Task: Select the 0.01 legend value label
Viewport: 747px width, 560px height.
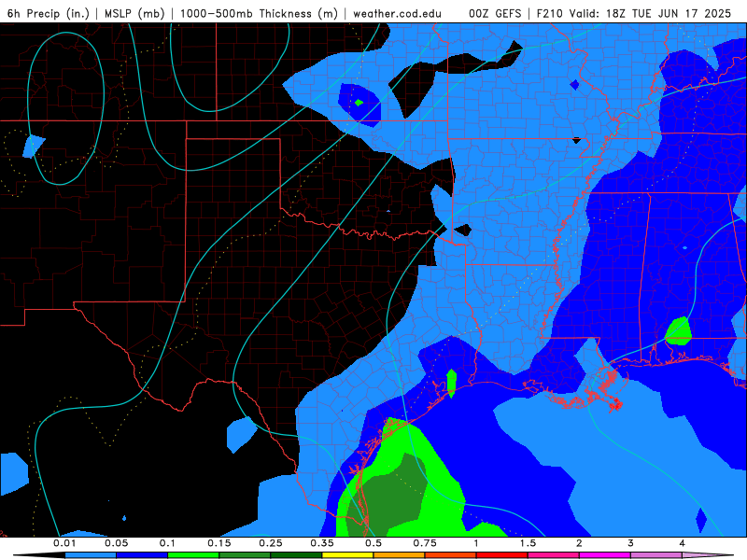Action: pyautogui.click(x=64, y=543)
